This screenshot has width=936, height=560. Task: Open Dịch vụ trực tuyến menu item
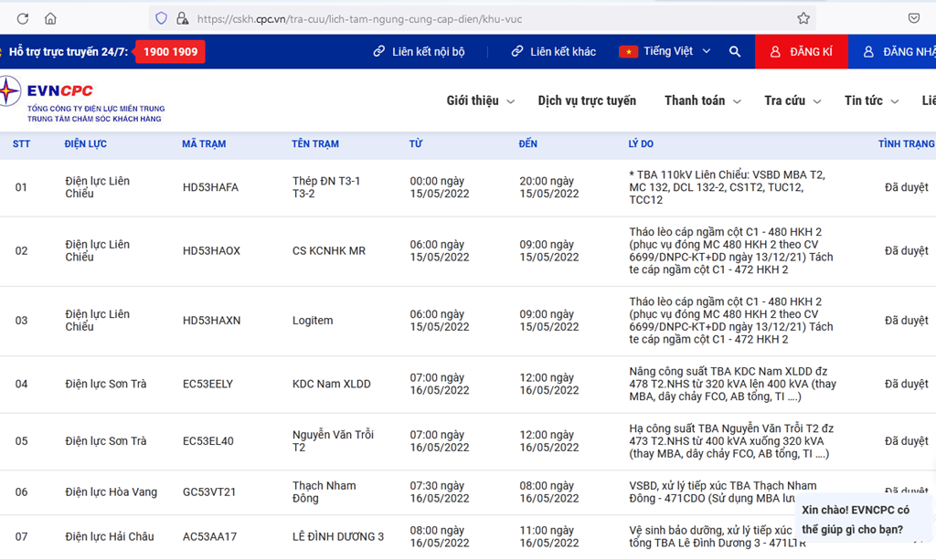click(587, 100)
